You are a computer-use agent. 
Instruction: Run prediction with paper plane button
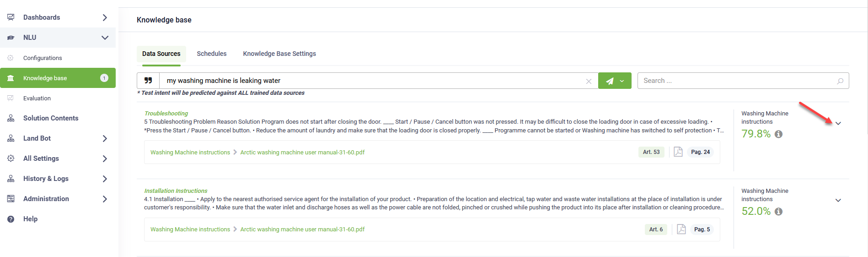click(x=609, y=81)
